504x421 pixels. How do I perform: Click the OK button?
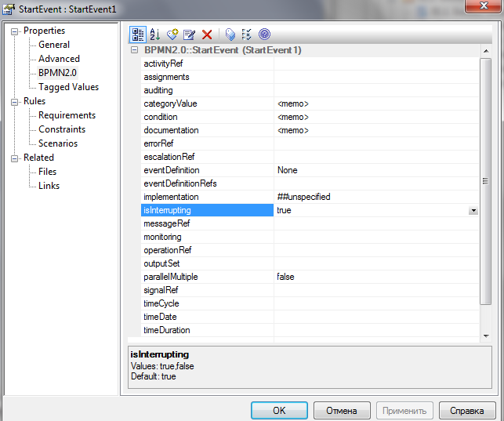(279, 410)
